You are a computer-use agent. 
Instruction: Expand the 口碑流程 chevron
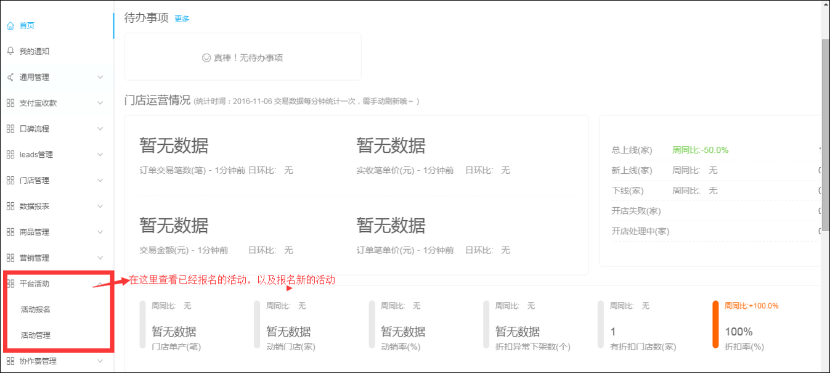(x=101, y=129)
